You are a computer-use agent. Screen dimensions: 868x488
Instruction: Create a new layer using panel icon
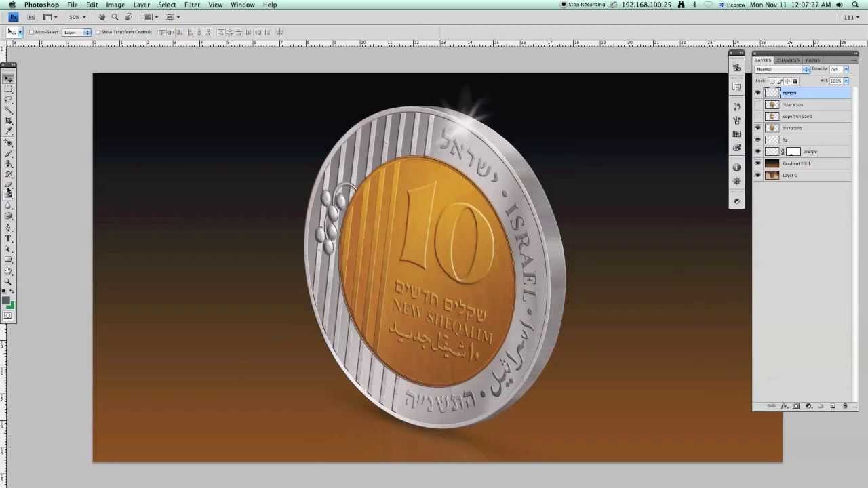pos(833,406)
